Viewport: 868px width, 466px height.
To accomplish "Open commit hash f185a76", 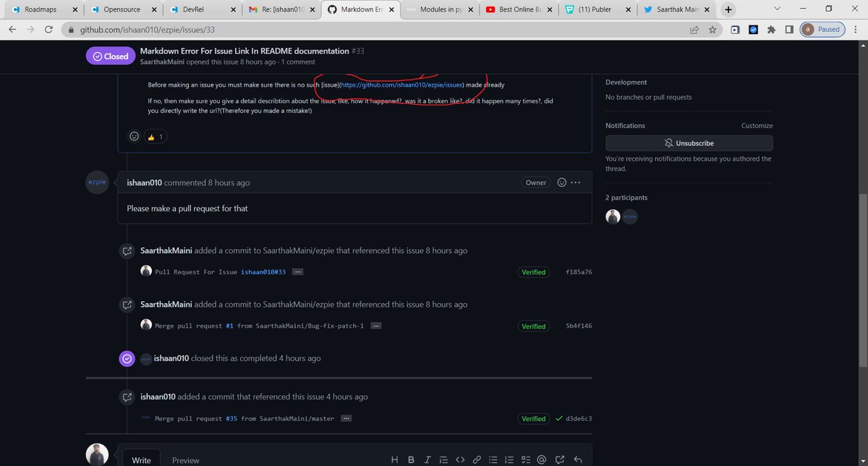I will pos(579,272).
